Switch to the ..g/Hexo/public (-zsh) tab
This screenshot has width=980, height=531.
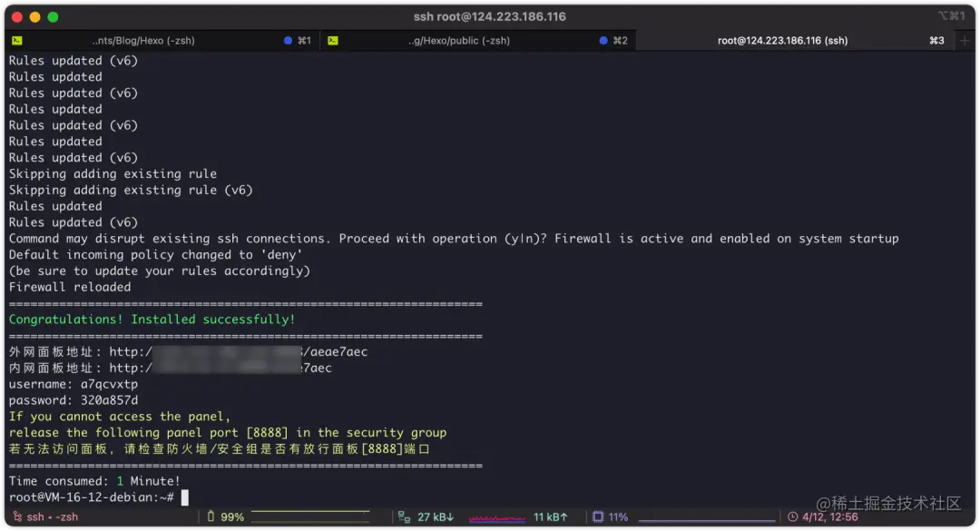coord(478,41)
